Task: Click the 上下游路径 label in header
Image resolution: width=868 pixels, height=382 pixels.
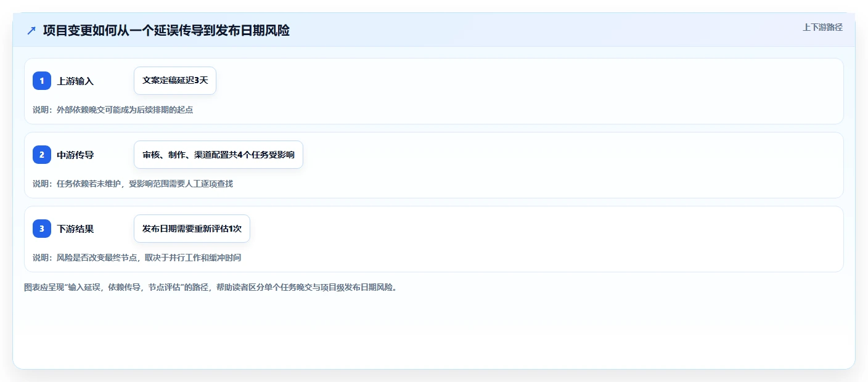Action: (822, 27)
